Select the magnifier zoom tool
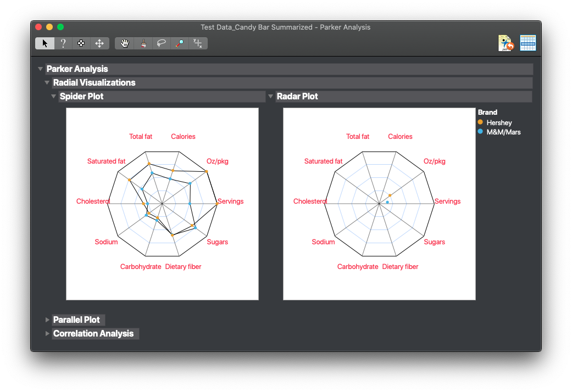 pos(180,43)
